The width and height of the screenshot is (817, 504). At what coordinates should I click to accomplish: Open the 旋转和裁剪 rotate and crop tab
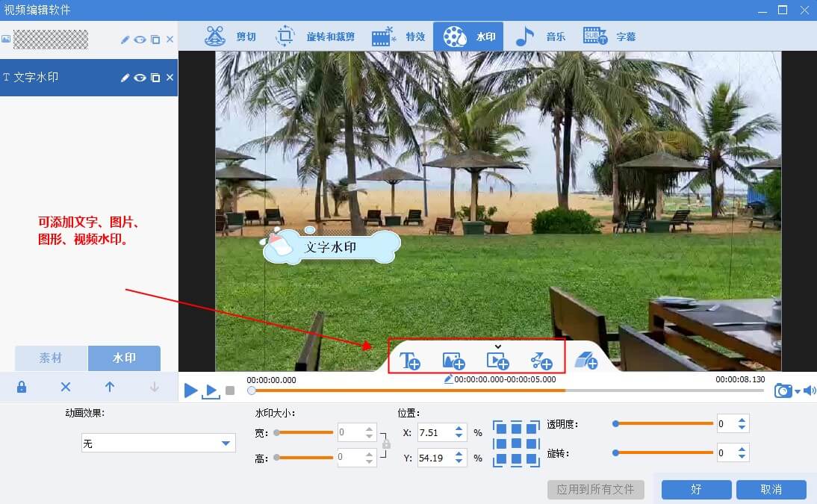[x=314, y=37]
